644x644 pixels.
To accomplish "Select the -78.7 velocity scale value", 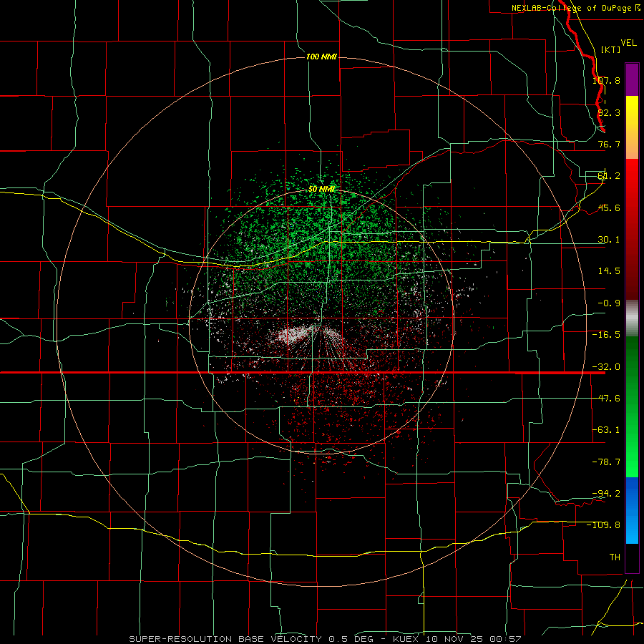I will [606, 462].
